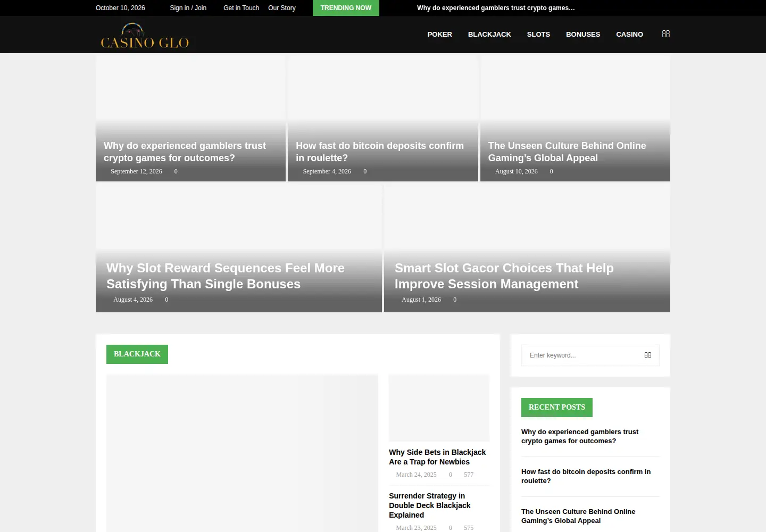The image size is (766, 532).
Task: Open recent post about bitcoin deposits in roulette
Action: pyautogui.click(x=586, y=476)
